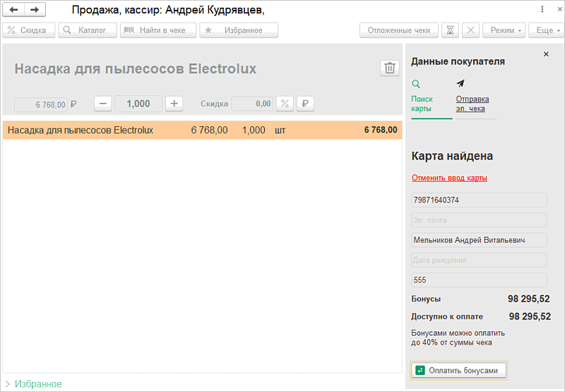
Task: Close the Данные покупателя panel
Action: pos(546,54)
